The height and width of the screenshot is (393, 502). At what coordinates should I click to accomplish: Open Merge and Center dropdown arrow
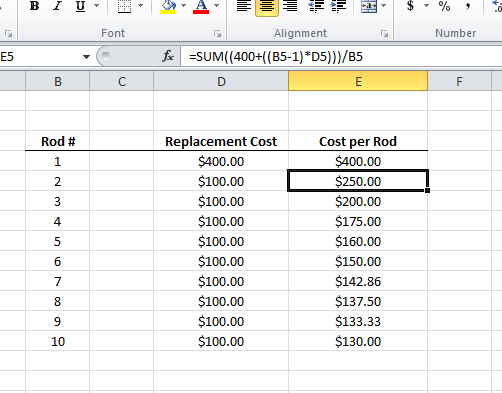[x=384, y=6]
